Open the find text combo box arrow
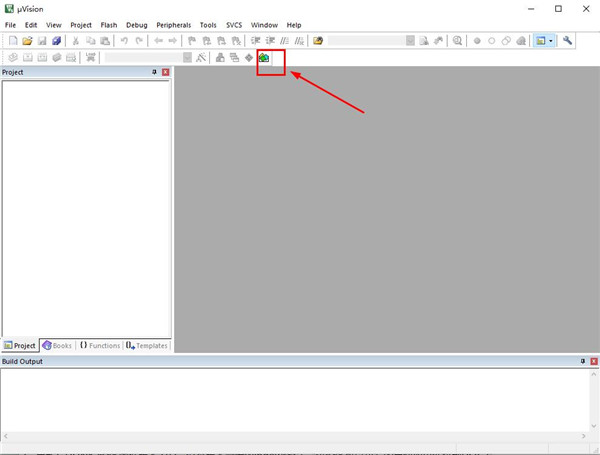 [410, 41]
